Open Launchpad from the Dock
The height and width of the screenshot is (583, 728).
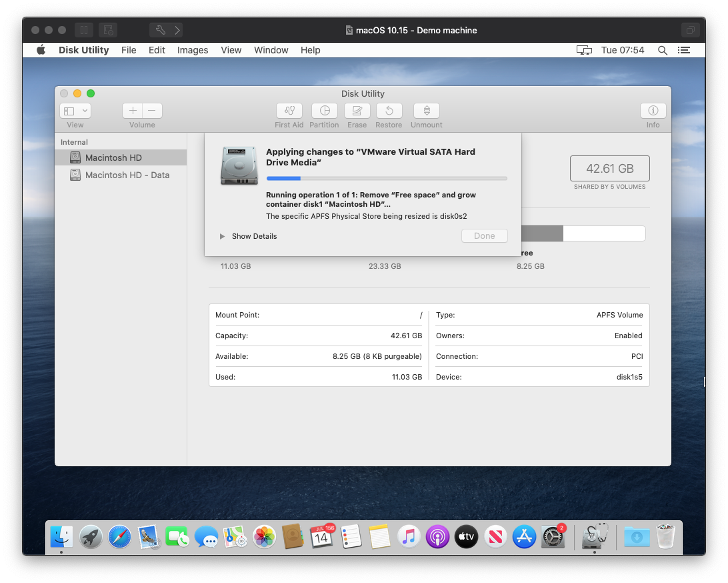point(91,537)
